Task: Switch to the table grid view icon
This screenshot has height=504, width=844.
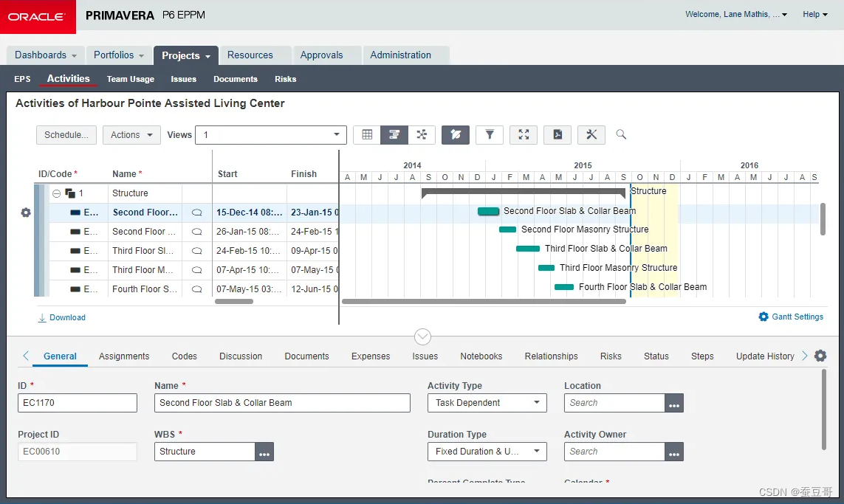Action: (367, 134)
